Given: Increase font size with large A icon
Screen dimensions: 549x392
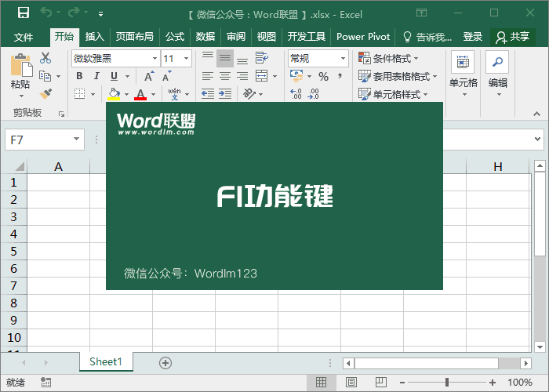Looking at the screenshot, I should (x=149, y=76).
